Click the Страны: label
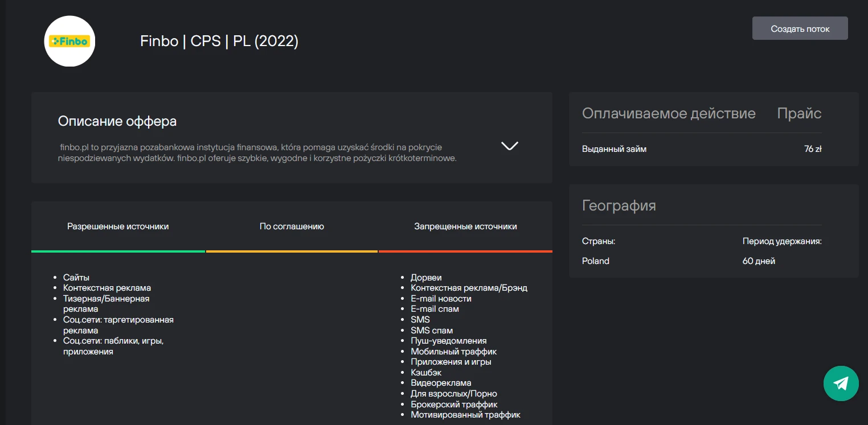 tap(599, 241)
